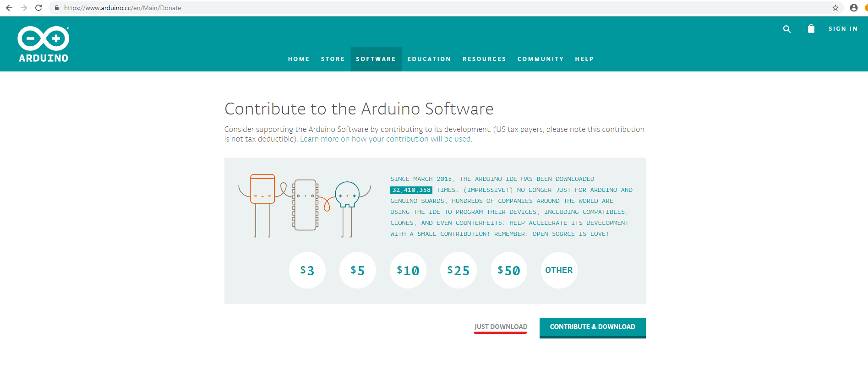The height and width of the screenshot is (371, 868).
Task: Open the site search magnifier icon
Action: (787, 29)
